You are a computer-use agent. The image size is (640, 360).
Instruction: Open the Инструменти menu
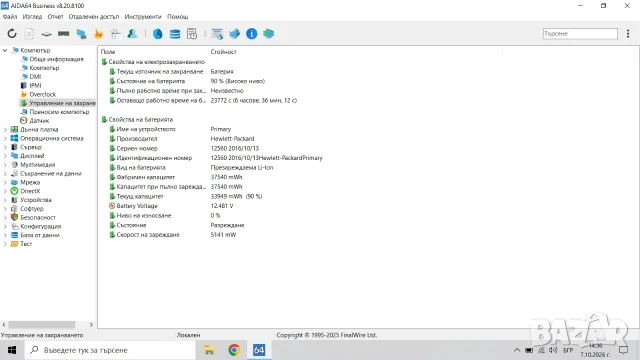coord(143,17)
